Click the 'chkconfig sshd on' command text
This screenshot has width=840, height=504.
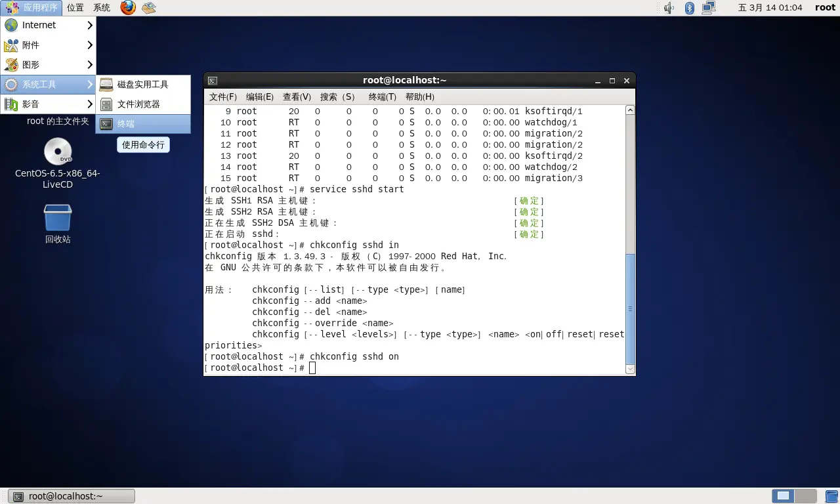(354, 357)
